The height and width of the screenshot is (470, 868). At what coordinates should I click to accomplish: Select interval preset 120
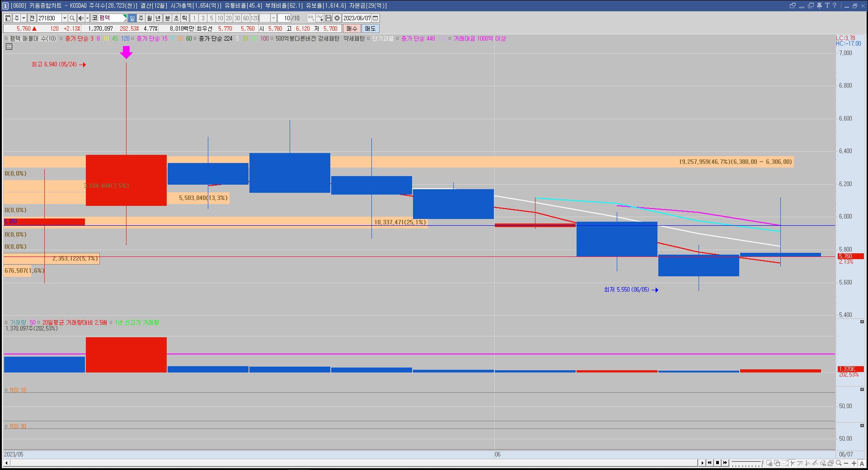255,18
